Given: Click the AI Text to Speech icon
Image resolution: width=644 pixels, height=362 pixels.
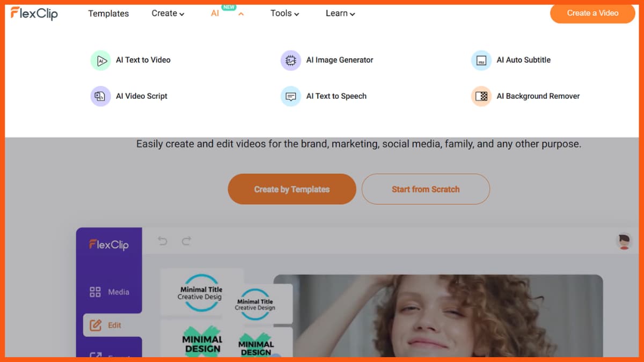Looking at the screenshot, I should [291, 97].
